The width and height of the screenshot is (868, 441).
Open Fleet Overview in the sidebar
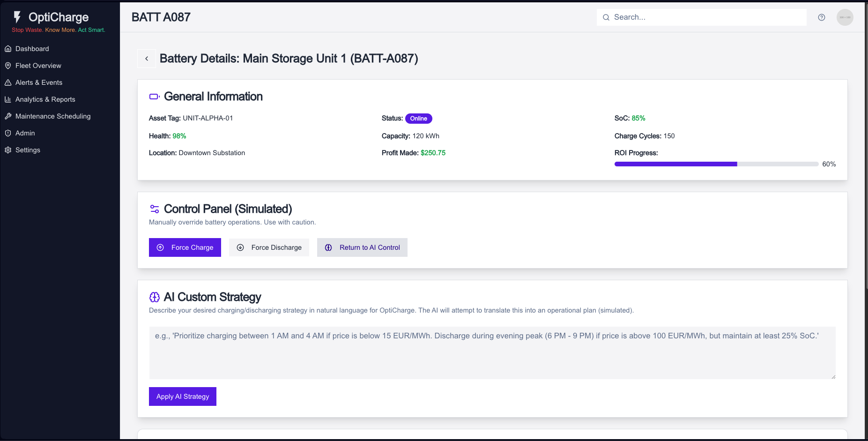coord(38,65)
